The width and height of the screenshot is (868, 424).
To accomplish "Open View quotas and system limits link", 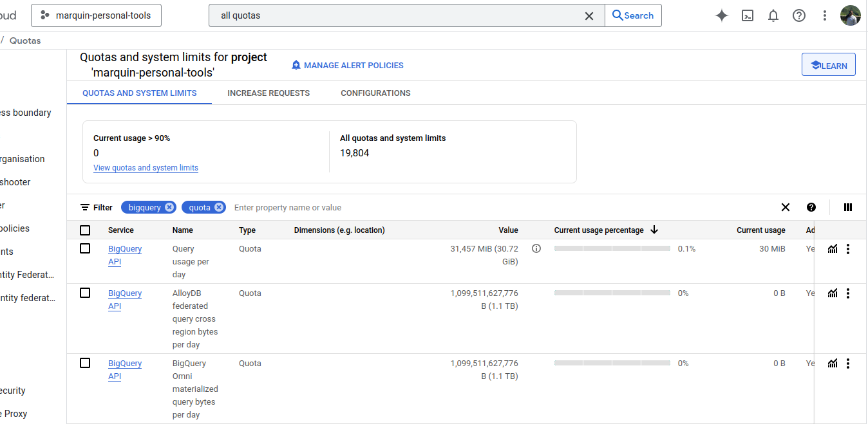I will 146,168.
